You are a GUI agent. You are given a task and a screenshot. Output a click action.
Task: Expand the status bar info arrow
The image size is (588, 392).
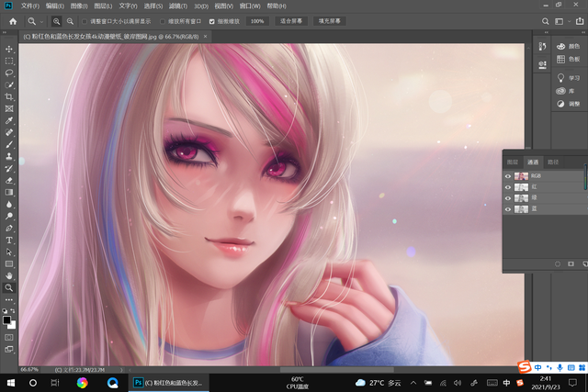pyautogui.click(x=121, y=370)
